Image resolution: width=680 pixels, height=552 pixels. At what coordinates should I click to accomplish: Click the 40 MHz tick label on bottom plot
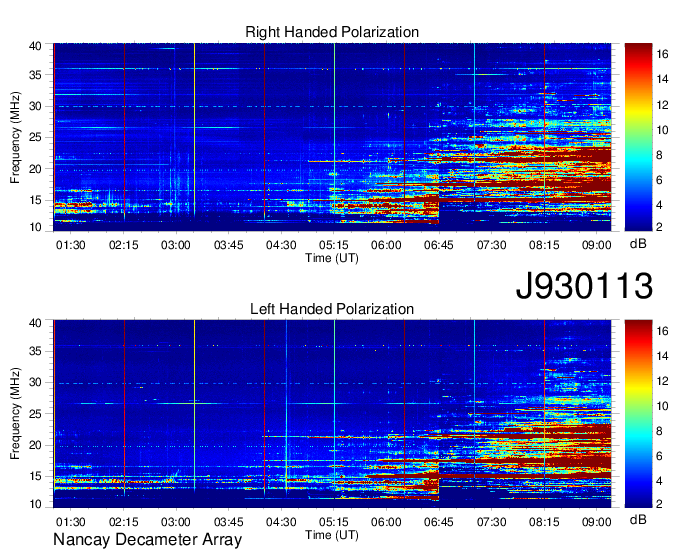(x=35, y=323)
